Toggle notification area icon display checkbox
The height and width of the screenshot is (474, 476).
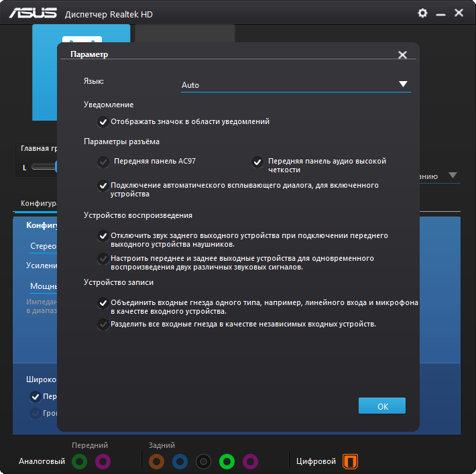103,122
